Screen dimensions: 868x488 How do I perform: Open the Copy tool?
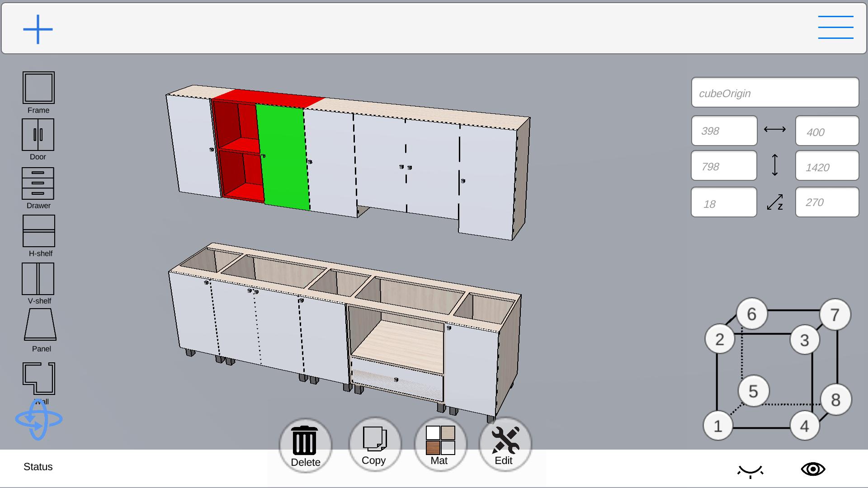(x=374, y=441)
